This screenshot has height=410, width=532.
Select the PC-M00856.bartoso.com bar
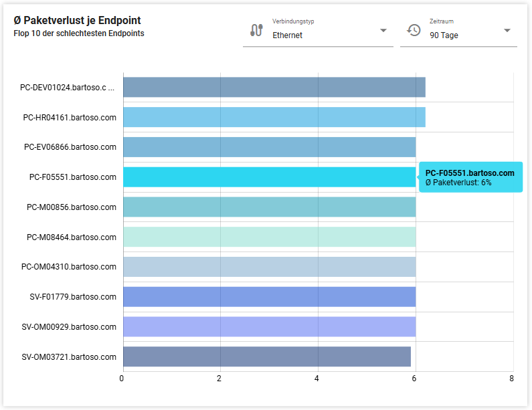269,207
